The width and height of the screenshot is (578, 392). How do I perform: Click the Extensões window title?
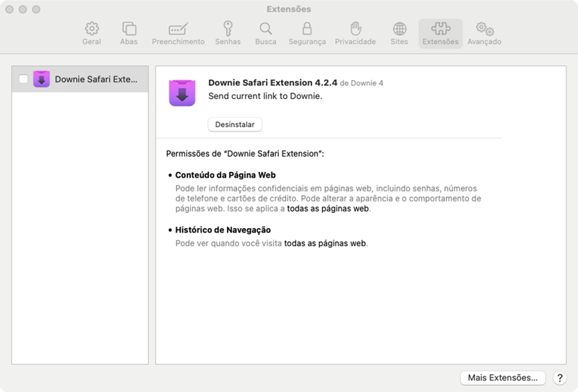289,9
